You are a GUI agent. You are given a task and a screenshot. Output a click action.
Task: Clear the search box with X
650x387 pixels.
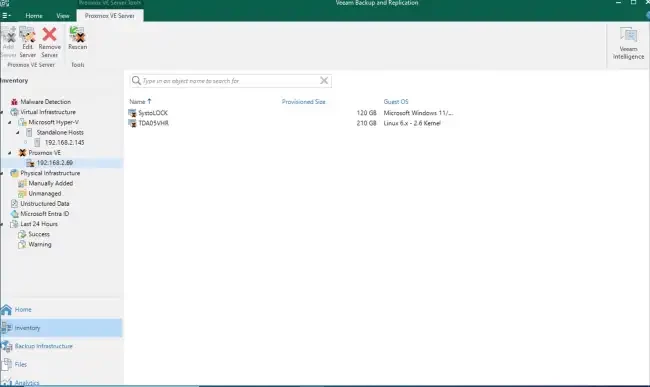tap(324, 81)
